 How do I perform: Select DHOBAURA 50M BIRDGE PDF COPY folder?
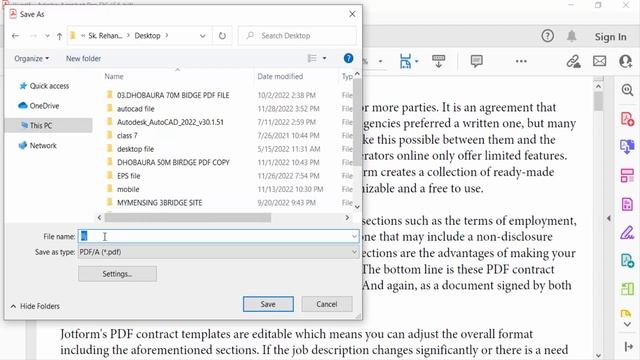click(x=173, y=162)
